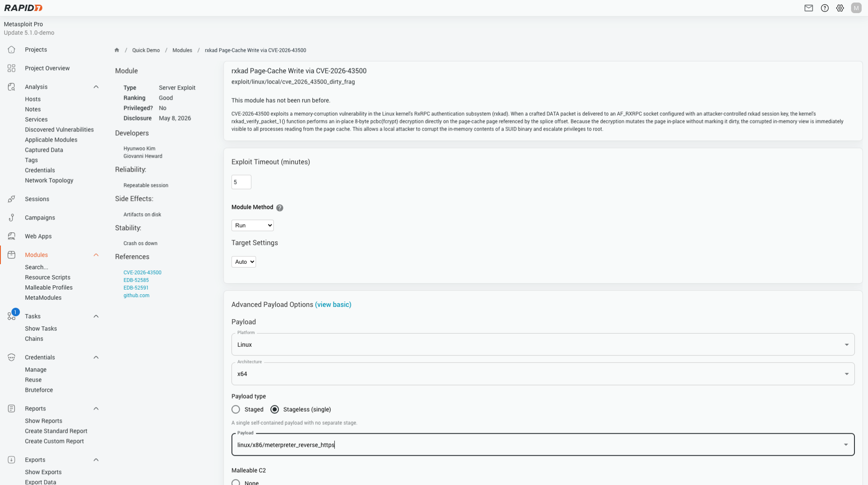Collapse the Analysis section chevron
868x485 pixels.
[x=96, y=87]
